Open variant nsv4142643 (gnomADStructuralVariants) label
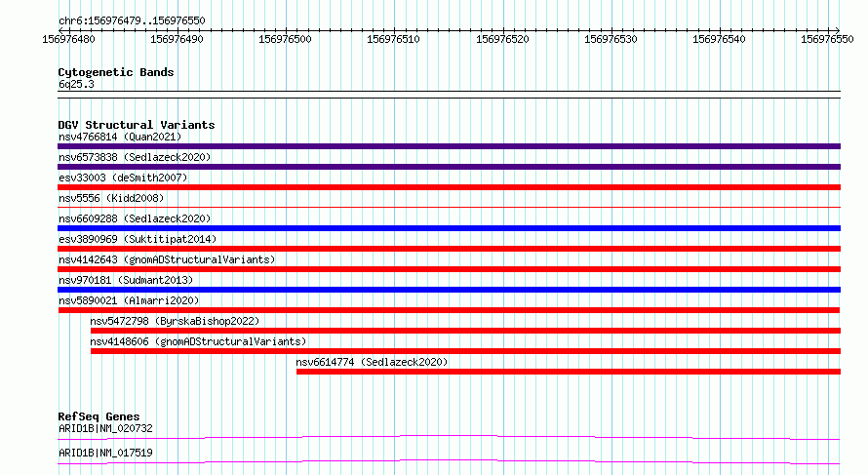Image resolution: width=868 pixels, height=475 pixels. point(167,259)
